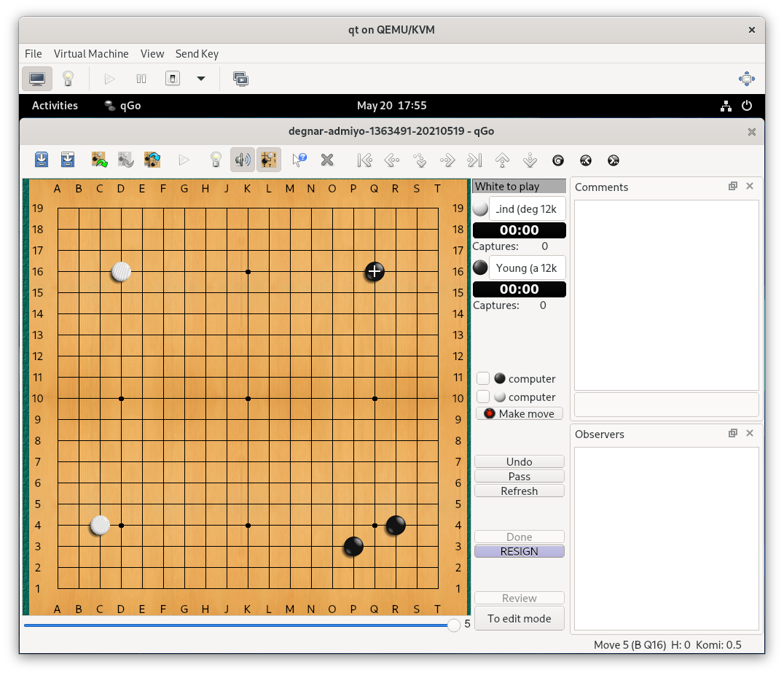Toggle board coordinates display icon

point(269,160)
